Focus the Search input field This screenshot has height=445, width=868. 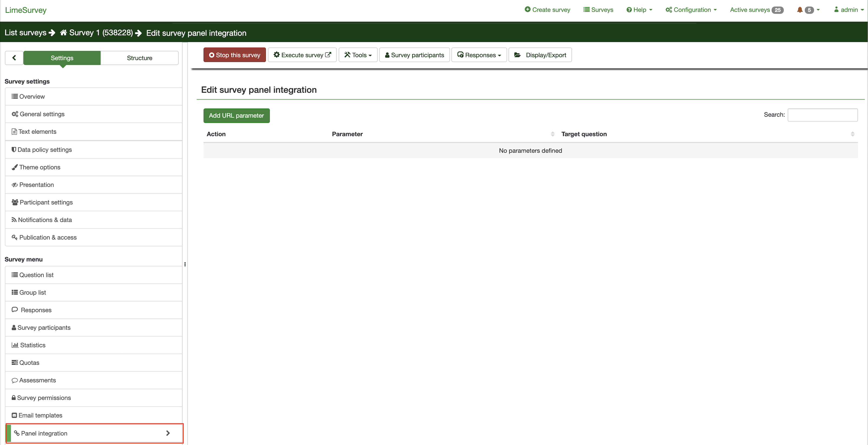coord(823,115)
